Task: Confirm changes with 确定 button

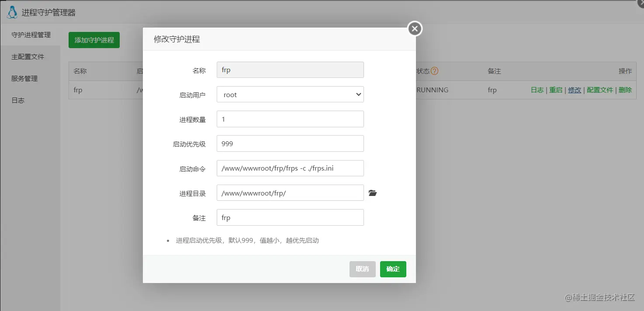Action: [x=393, y=269]
